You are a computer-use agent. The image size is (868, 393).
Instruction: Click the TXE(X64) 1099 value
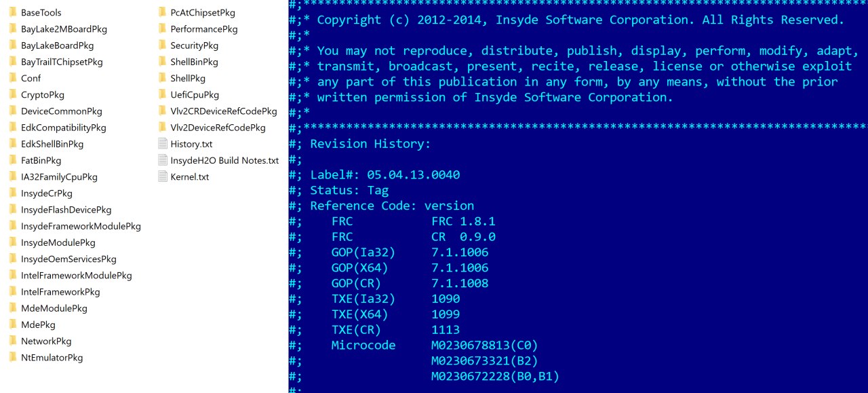coord(446,314)
